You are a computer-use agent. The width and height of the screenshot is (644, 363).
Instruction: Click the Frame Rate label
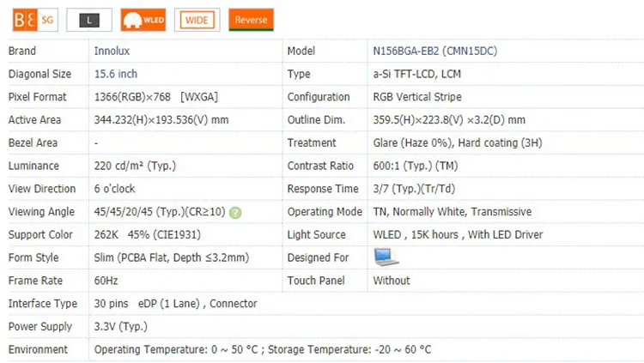pos(36,281)
